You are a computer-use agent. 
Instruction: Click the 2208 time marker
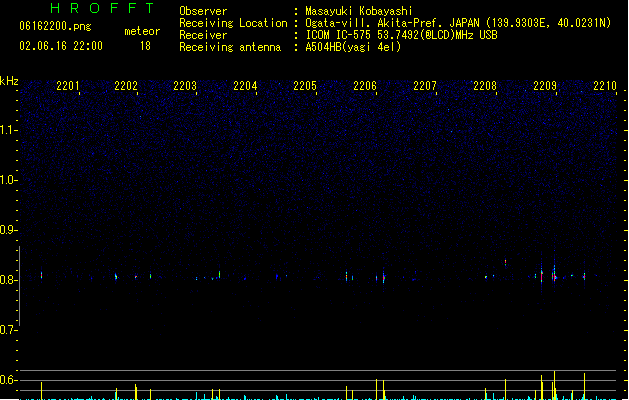coord(485,86)
